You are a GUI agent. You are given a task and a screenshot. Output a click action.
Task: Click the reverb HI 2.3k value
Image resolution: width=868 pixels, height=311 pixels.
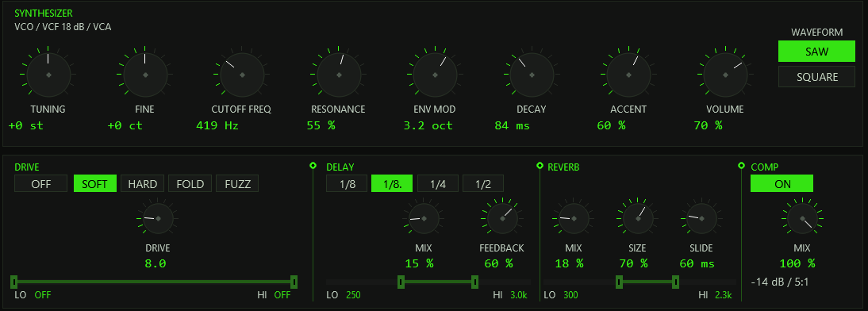[x=723, y=295]
